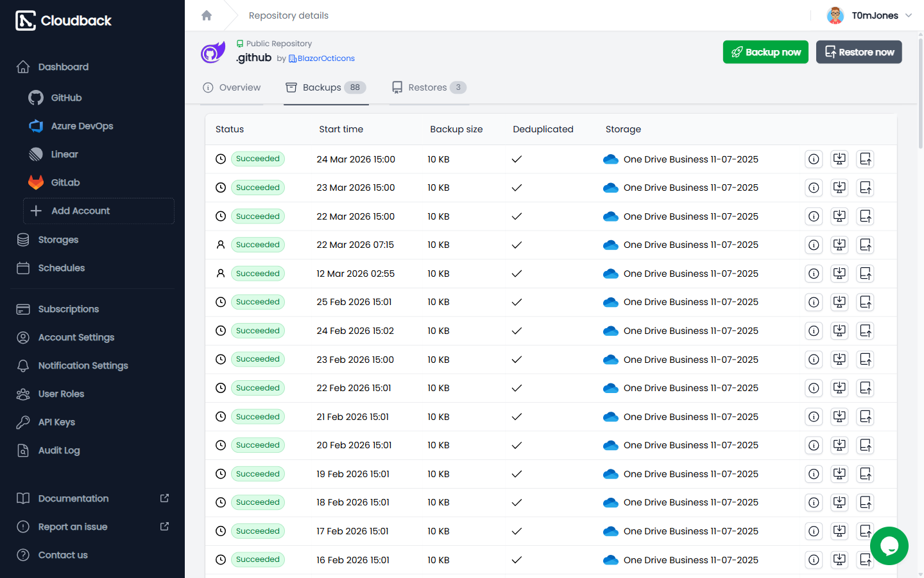Open the chat support bubble
Screen dimensions: 924x578
(x=889, y=546)
